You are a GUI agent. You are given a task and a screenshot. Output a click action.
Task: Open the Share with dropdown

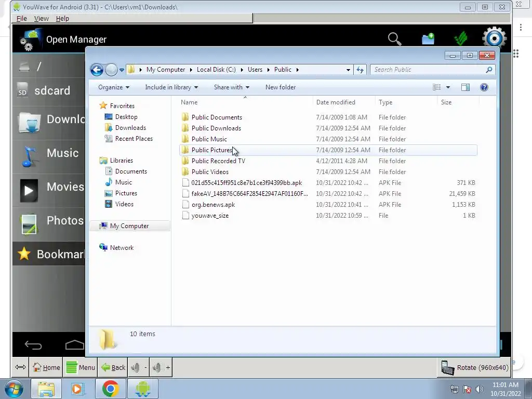231,87
